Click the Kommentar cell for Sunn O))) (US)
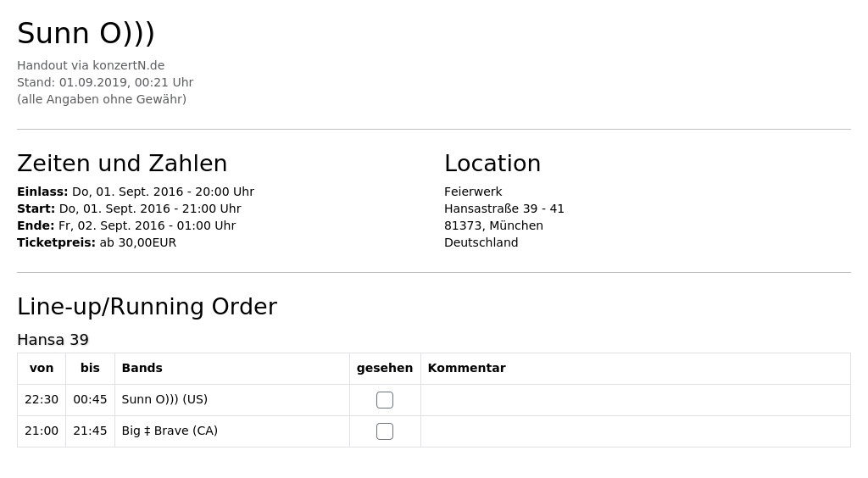868x478 pixels. 636,400
